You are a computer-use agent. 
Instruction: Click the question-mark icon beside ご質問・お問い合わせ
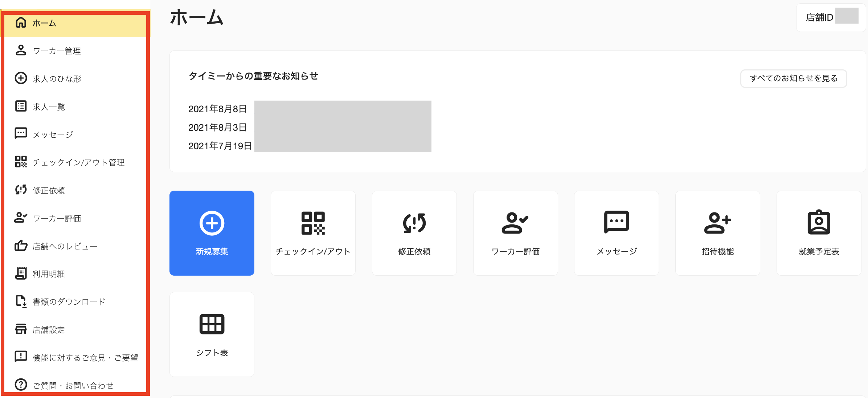click(21, 384)
